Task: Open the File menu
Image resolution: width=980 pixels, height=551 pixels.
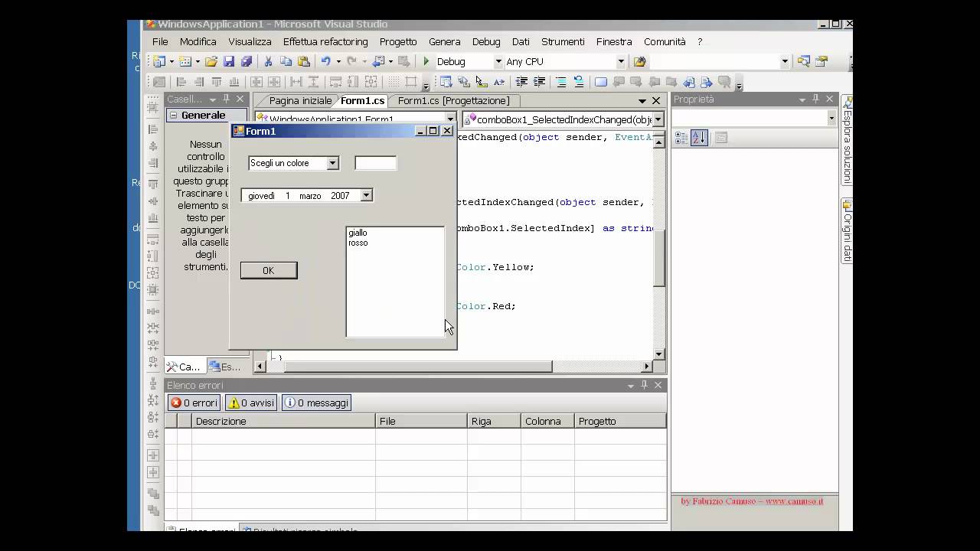Action: [x=160, y=41]
